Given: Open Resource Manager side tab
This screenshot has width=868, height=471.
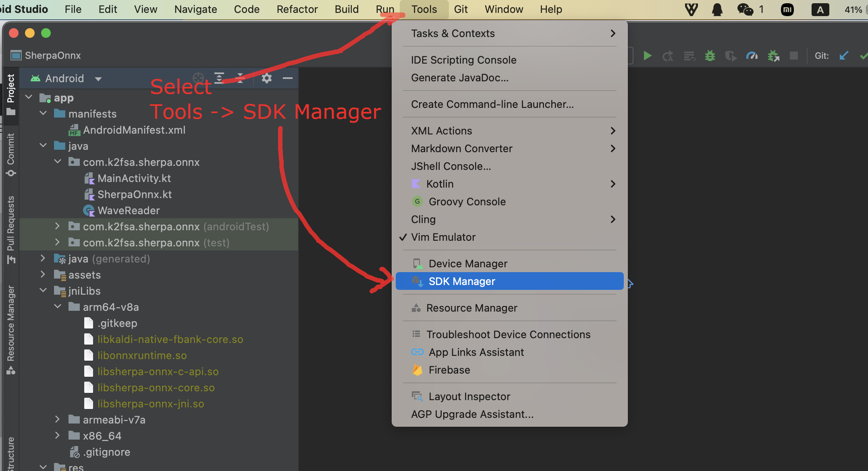Looking at the screenshot, I should click(11, 330).
